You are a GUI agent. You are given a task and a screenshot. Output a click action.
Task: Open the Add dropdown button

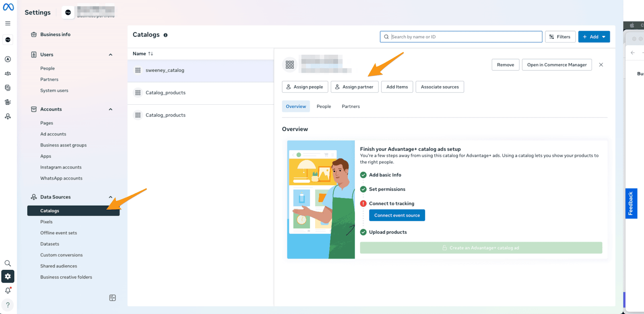(594, 37)
